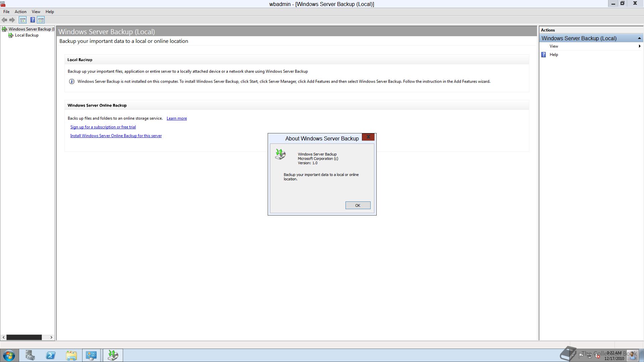Click the Actions pane title
644x362 pixels.
click(548, 30)
